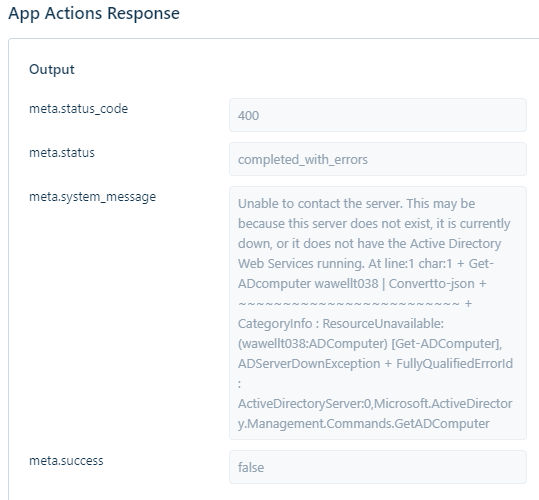The width and height of the screenshot is (539, 500).
Task: Click 'ActiveDirectoryServer:0,Microsoft' line
Action: tap(375, 403)
